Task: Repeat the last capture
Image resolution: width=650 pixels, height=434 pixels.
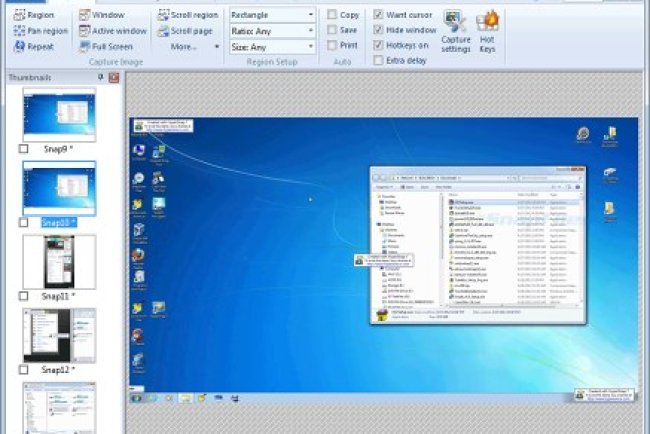Action: coord(34,46)
